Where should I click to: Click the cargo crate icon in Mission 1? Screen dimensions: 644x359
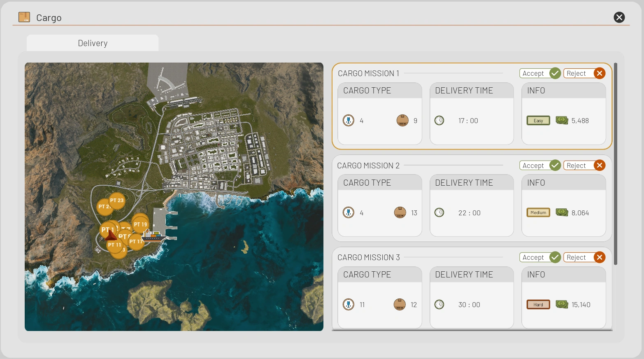(402, 121)
